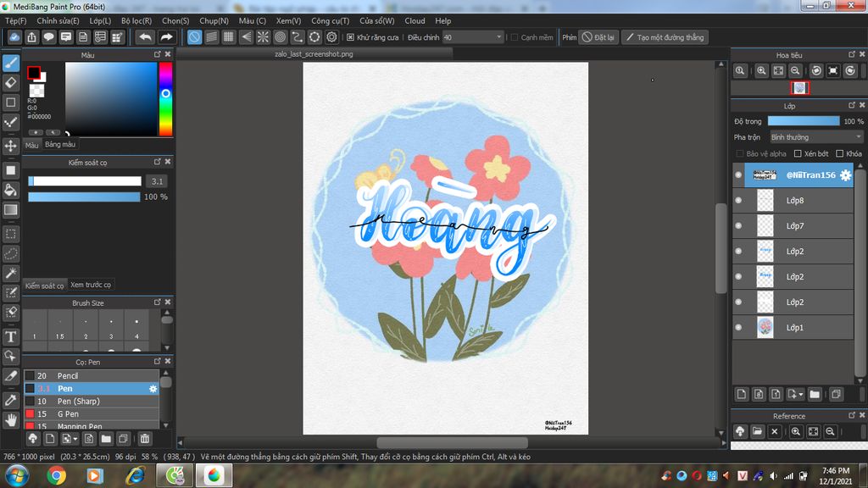The width and height of the screenshot is (868, 488).
Task: Click the zalo_last_screenshot.png document tab
Action: [314, 53]
